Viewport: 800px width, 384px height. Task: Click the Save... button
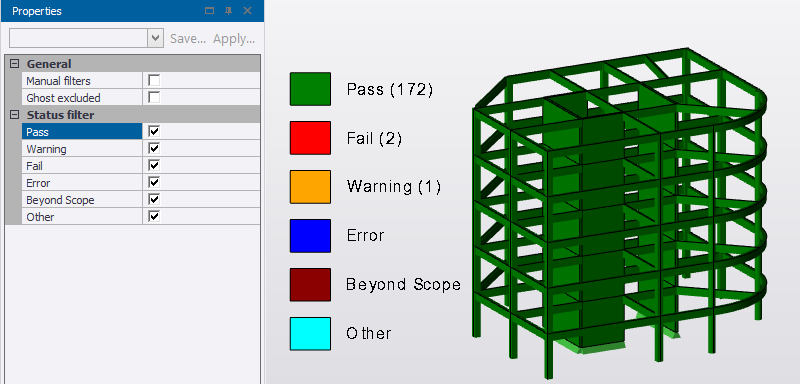tap(188, 39)
